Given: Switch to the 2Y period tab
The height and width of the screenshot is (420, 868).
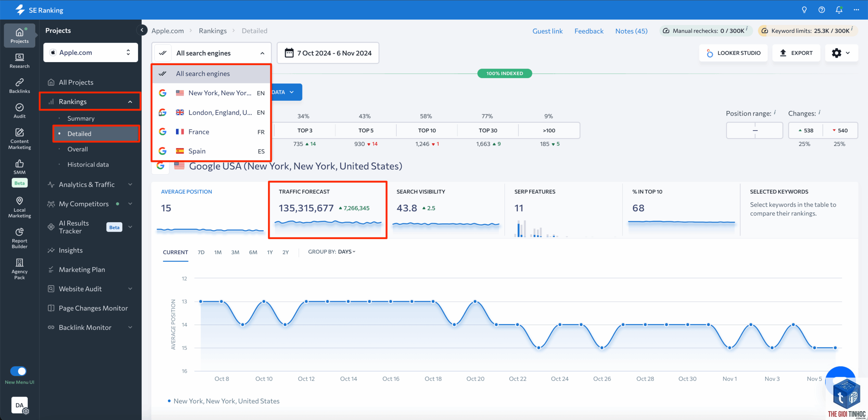Looking at the screenshot, I should (285, 252).
